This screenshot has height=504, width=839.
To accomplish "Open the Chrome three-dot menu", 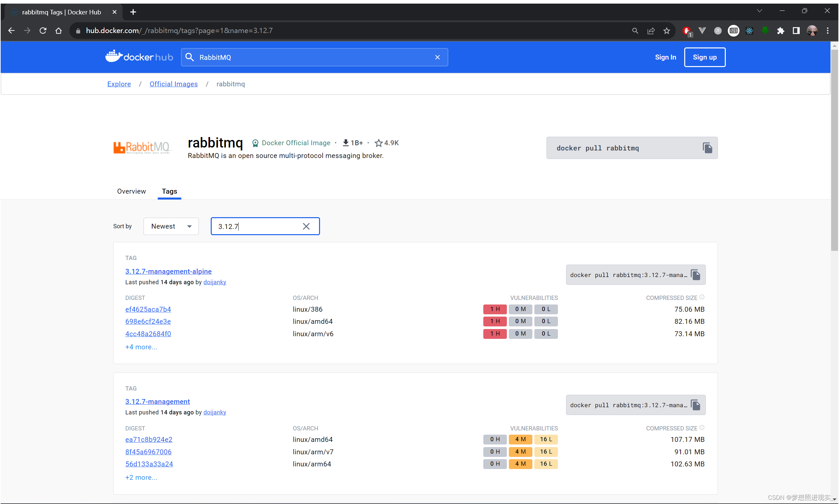I will pyautogui.click(x=828, y=30).
